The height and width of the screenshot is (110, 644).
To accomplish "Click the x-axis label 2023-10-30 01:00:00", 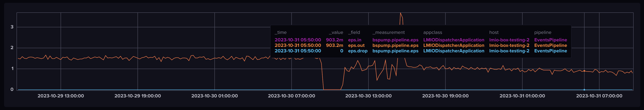I will click(214, 96).
